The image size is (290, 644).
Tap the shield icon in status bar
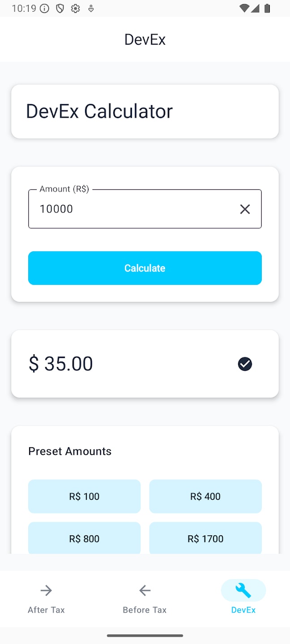pyautogui.click(x=60, y=8)
